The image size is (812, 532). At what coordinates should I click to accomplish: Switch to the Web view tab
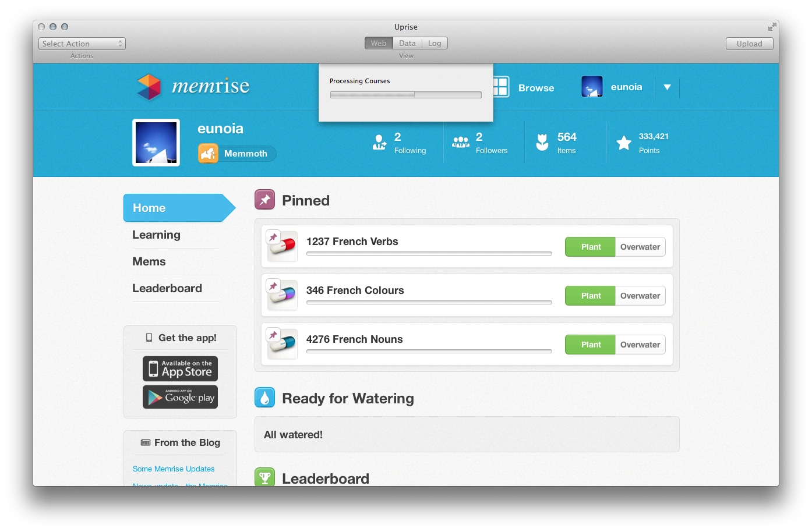click(379, 43)
